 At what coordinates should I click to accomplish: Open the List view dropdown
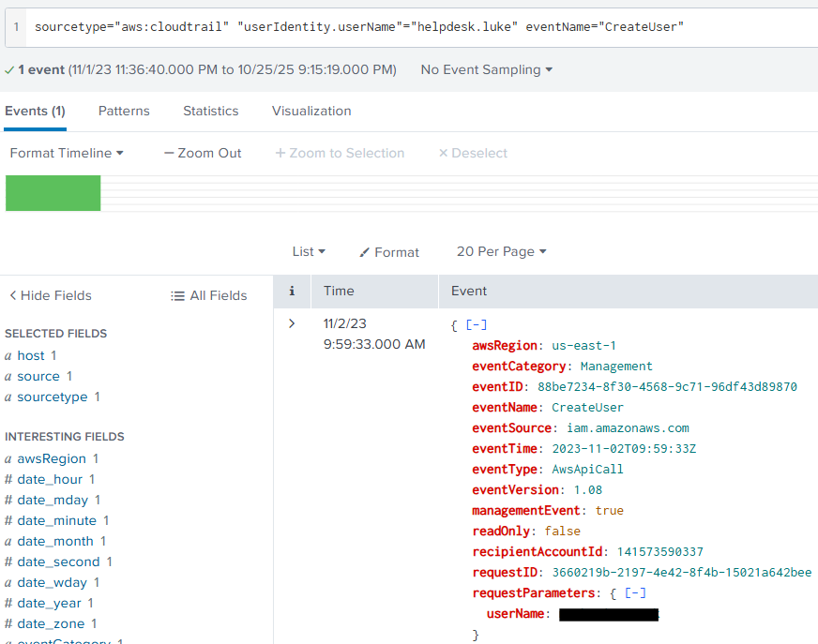tap(309, 251)
